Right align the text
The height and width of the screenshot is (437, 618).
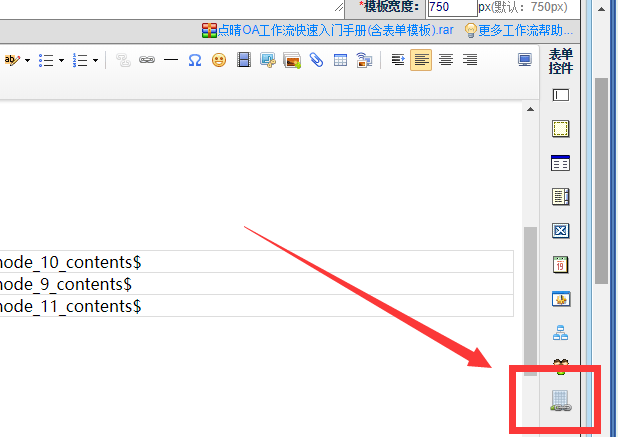pyautogui.click(x=470, y=60)
